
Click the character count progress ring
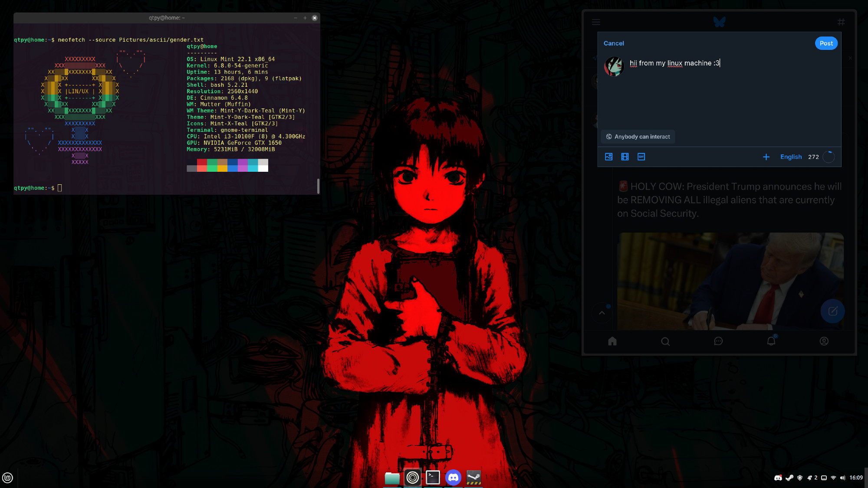829,157
